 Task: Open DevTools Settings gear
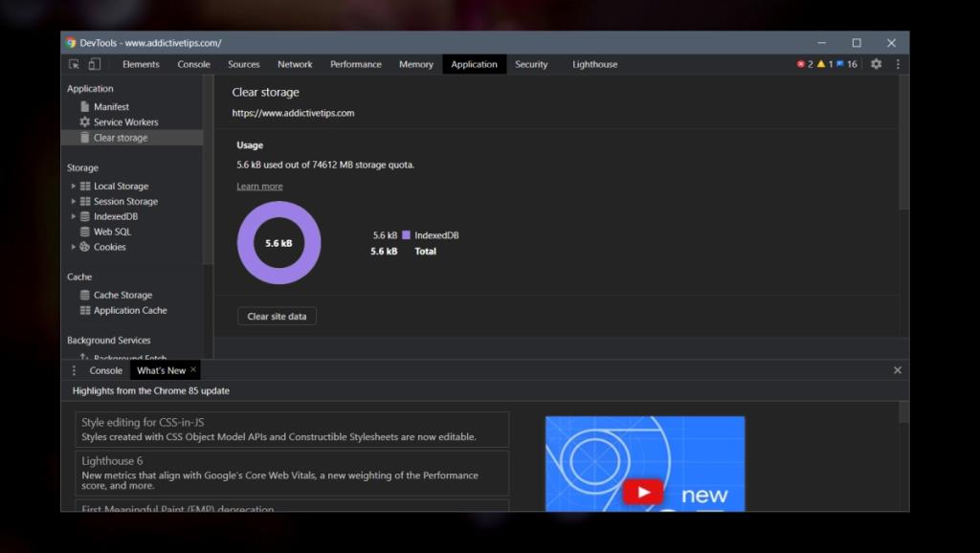click(x=876, y=64)
